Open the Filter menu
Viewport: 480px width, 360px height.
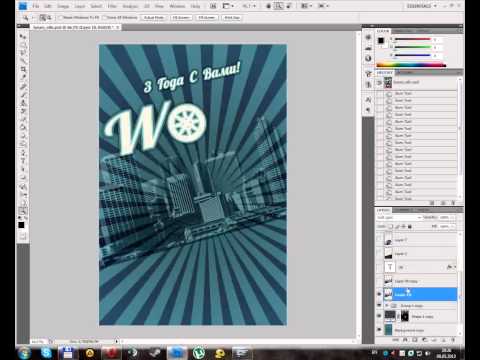click(112, 6)
